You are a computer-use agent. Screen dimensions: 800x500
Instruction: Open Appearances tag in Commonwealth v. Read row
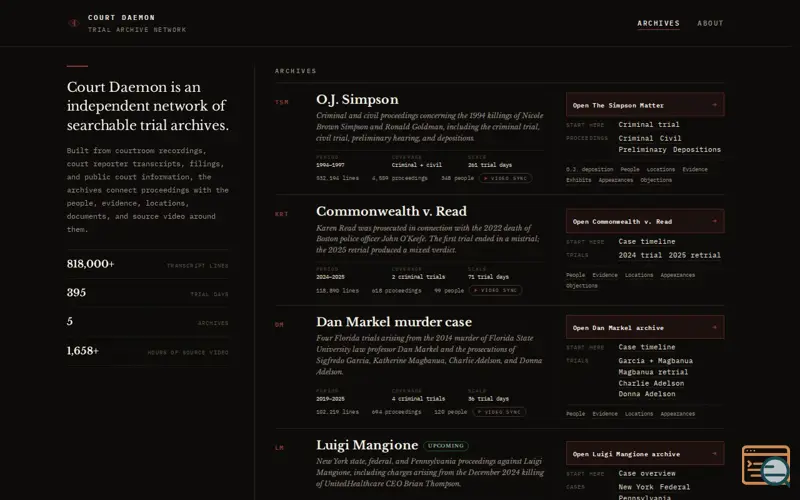tap(678, 275)
